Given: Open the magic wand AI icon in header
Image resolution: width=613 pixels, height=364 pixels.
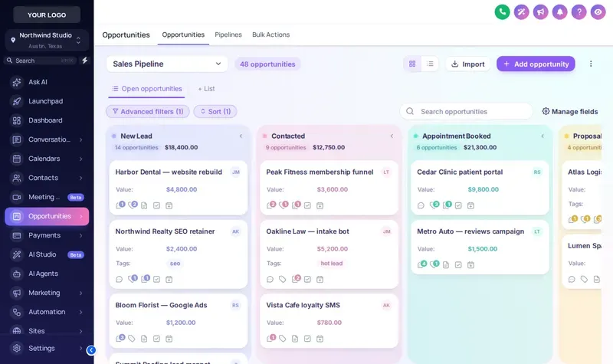Looking at the screenshot, I should click(522, 12).
